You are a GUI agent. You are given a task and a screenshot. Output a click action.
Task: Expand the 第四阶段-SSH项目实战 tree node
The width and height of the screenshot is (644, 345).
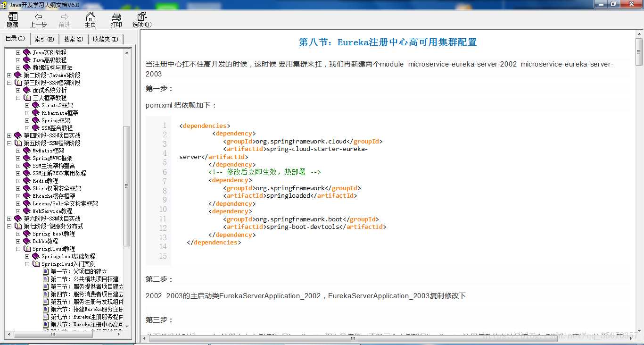pos(9,135)
